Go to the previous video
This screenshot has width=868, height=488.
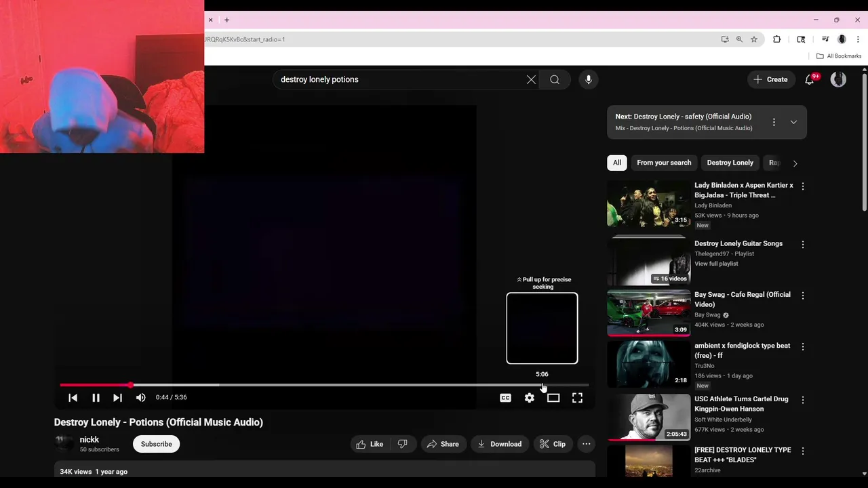pos(73,398)
